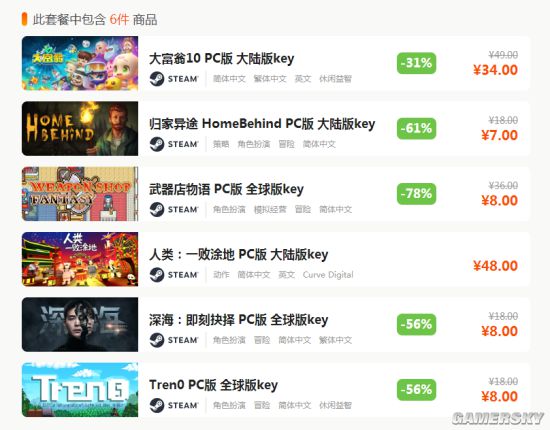Open the 大富翁10 game thumbnail
The width and height of the screenshot is (550, 430).
click(80, 63)
